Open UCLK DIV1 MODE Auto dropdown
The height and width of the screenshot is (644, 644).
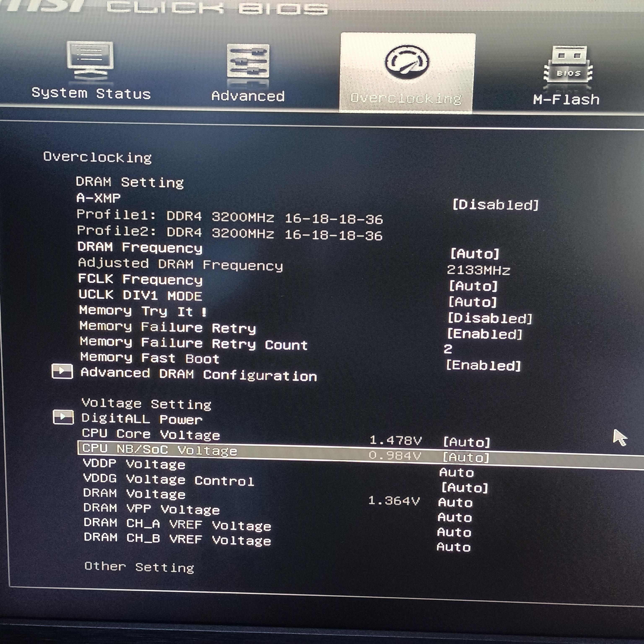(x=473, y=302)
